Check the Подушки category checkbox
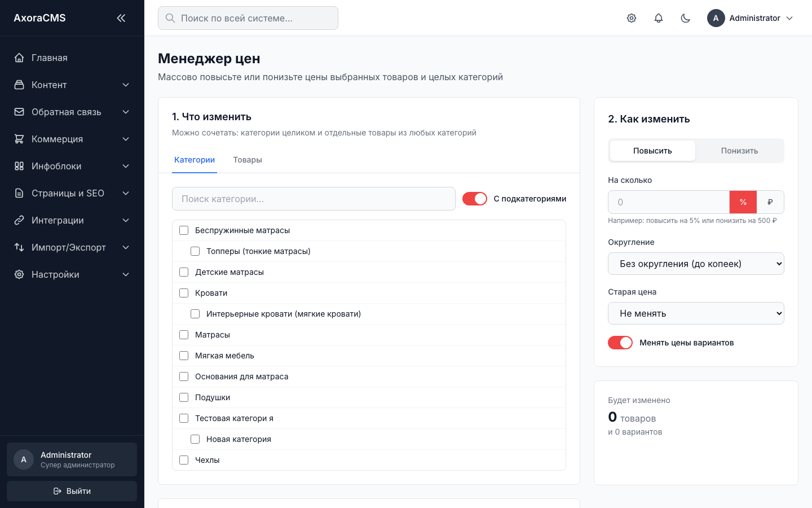 [x=184, y=397]
